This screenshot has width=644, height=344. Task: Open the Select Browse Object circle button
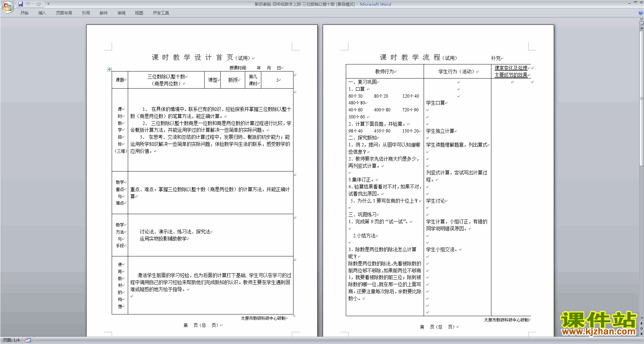click(641, 328)
